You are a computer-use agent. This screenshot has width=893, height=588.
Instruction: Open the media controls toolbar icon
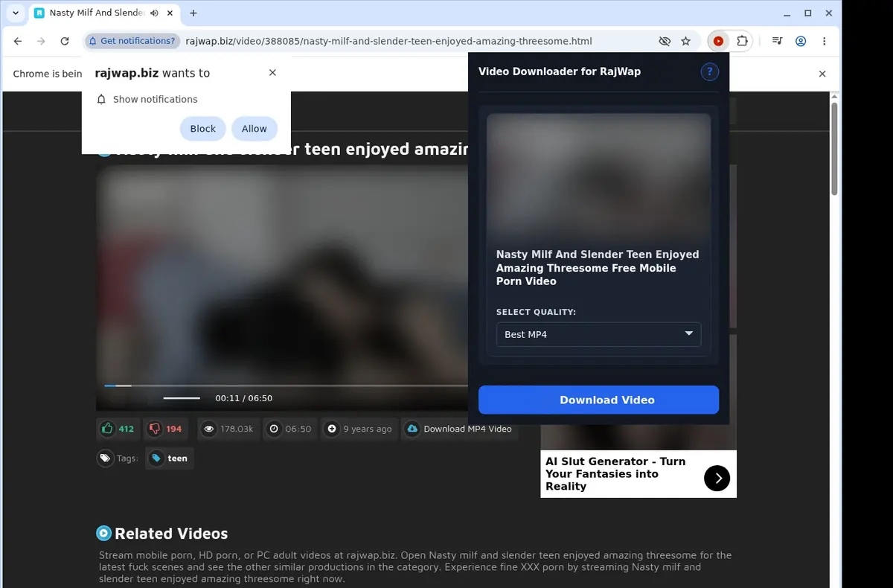click(777, 42)
